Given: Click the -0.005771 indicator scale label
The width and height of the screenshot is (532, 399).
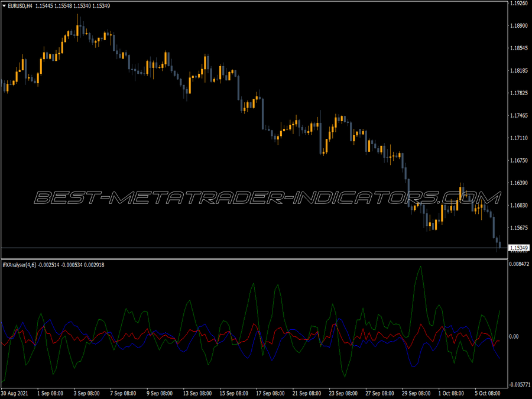Looking at the screenshot, I should pyautogui.click(x=520, y=385).
